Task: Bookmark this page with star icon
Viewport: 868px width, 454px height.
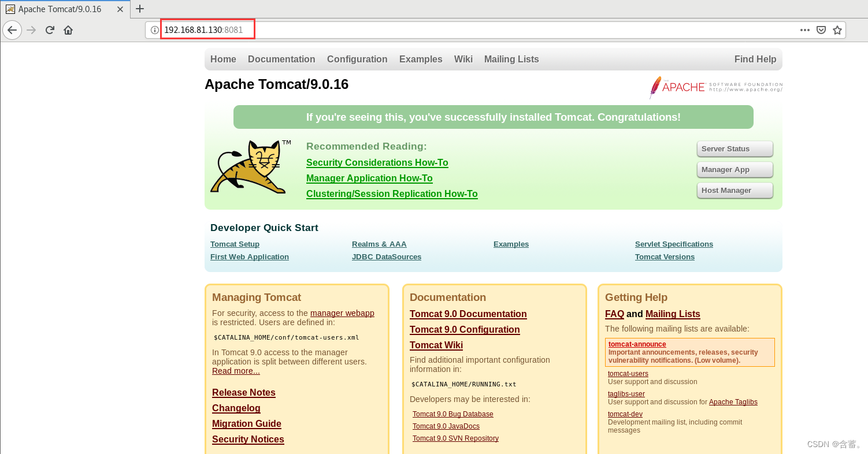Action: pos(837,30)
